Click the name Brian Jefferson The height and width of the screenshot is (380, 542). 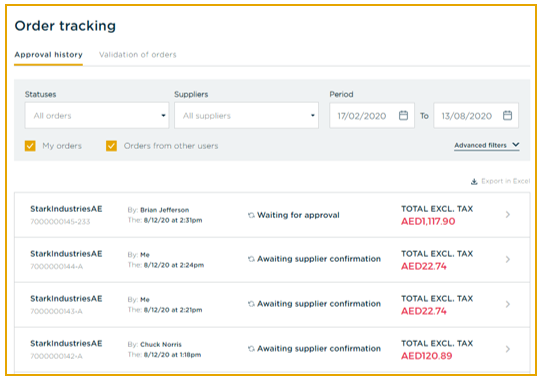pyautogui.click(x=165, y=210)
